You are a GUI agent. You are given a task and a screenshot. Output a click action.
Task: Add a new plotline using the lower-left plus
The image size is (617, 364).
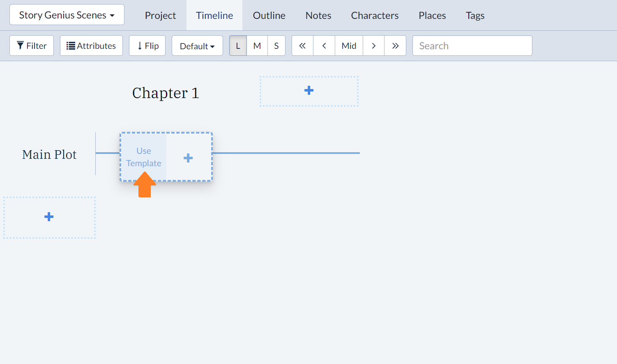tap(49, 217)
